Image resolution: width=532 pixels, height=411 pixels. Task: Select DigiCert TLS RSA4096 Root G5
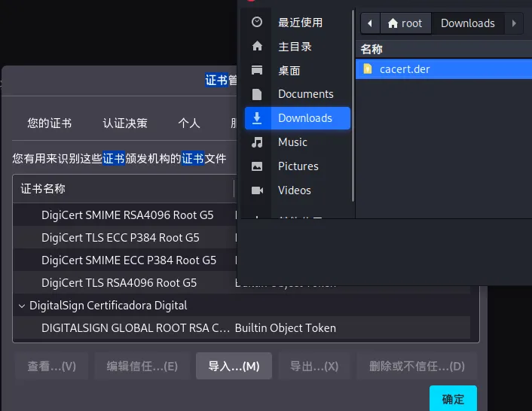[119, 283]
